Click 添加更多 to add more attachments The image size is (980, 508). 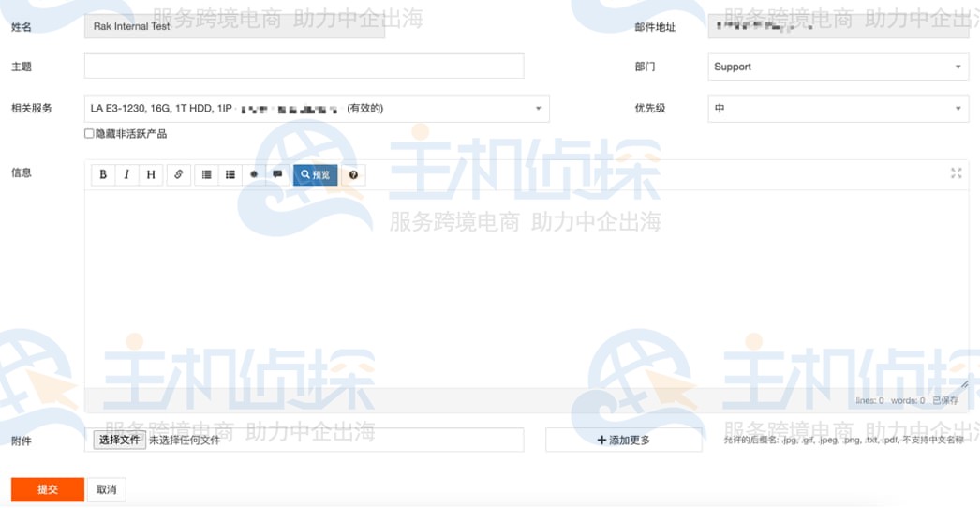coord(624,441)
